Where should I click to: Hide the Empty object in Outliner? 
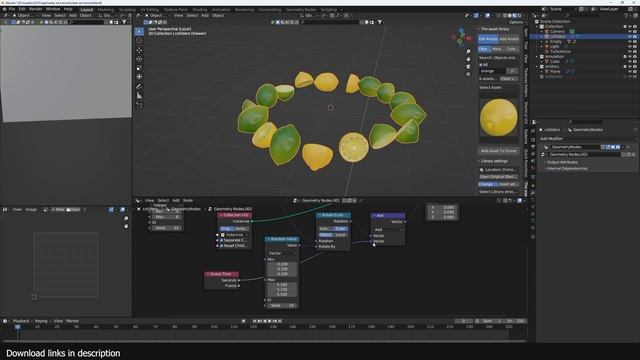(630, 42)
